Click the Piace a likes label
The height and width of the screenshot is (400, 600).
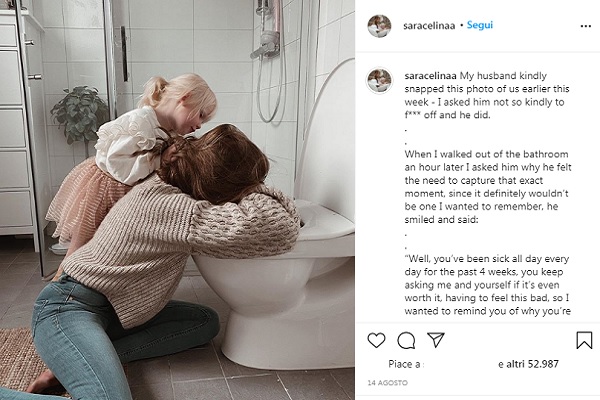click(406, 364)
